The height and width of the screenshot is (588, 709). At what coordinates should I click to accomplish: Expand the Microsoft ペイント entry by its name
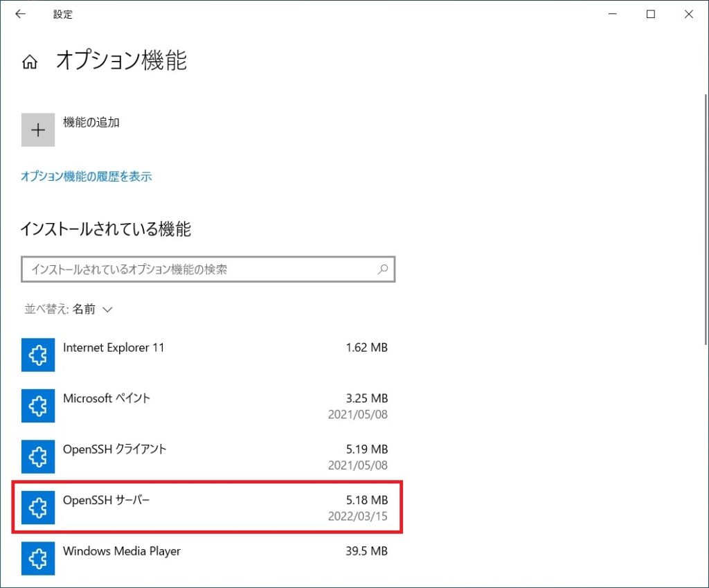(107, 398)
